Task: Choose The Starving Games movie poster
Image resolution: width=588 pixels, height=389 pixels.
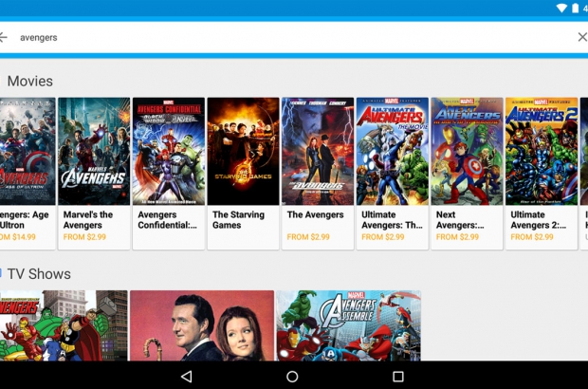Action: (243, 151)
